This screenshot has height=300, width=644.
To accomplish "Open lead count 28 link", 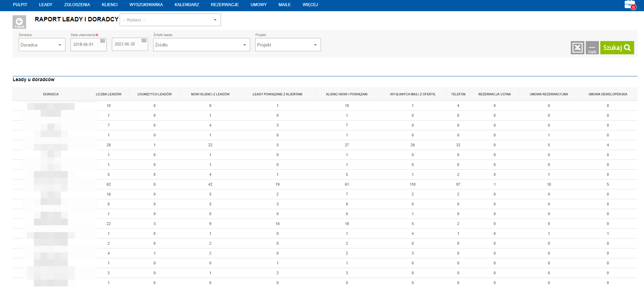I will click(x=108, y=145).
